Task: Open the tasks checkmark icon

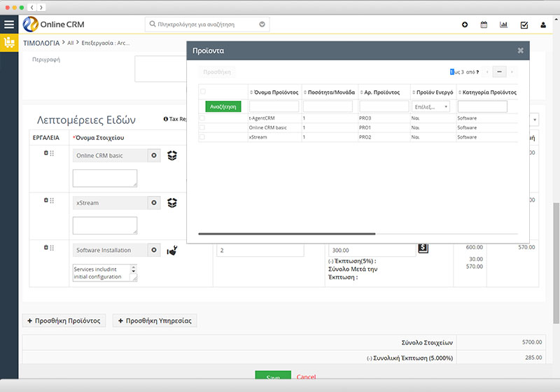Action: pyautogui.click(x=524, y=24)
